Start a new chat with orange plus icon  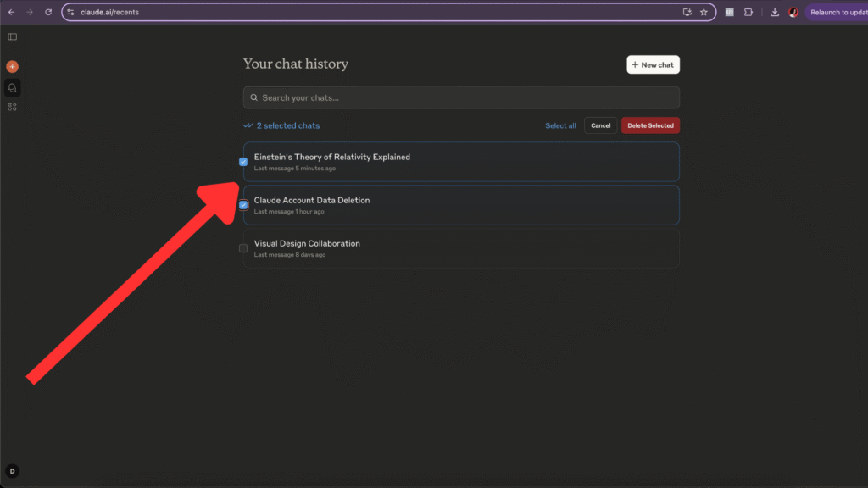pos(12,66)
